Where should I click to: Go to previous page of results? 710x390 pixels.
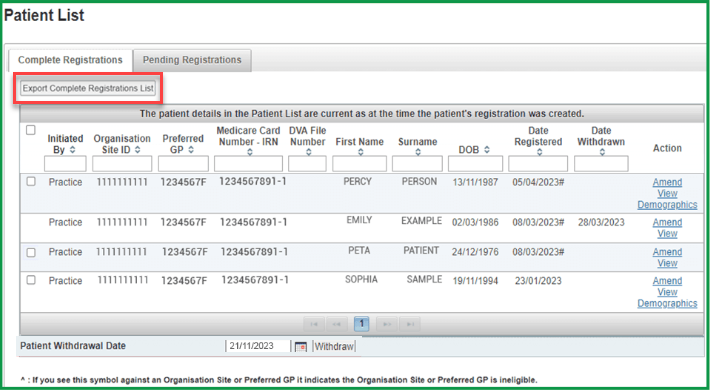click(336, 324)
